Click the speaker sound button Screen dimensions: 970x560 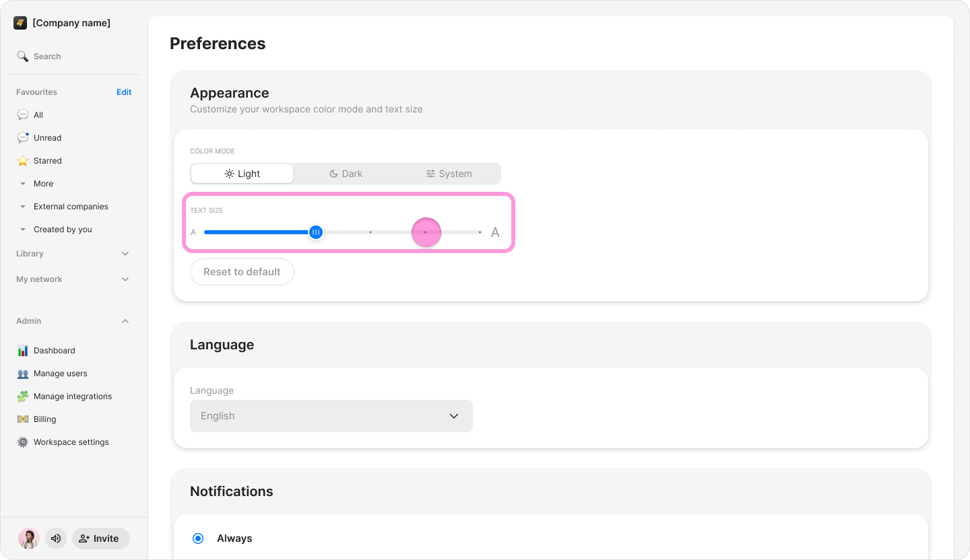(x=56, y=538)
